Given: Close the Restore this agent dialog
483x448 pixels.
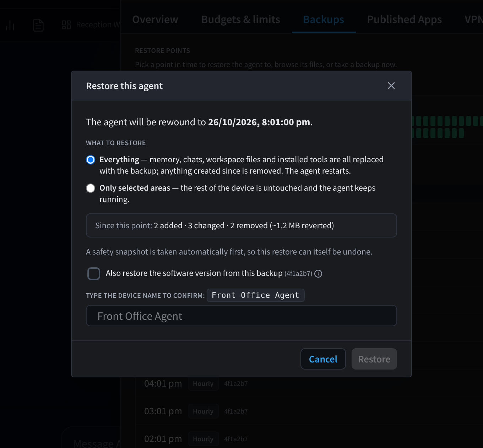Looking at the screenshot, I should pyautogui.click(x=391, y=86).
